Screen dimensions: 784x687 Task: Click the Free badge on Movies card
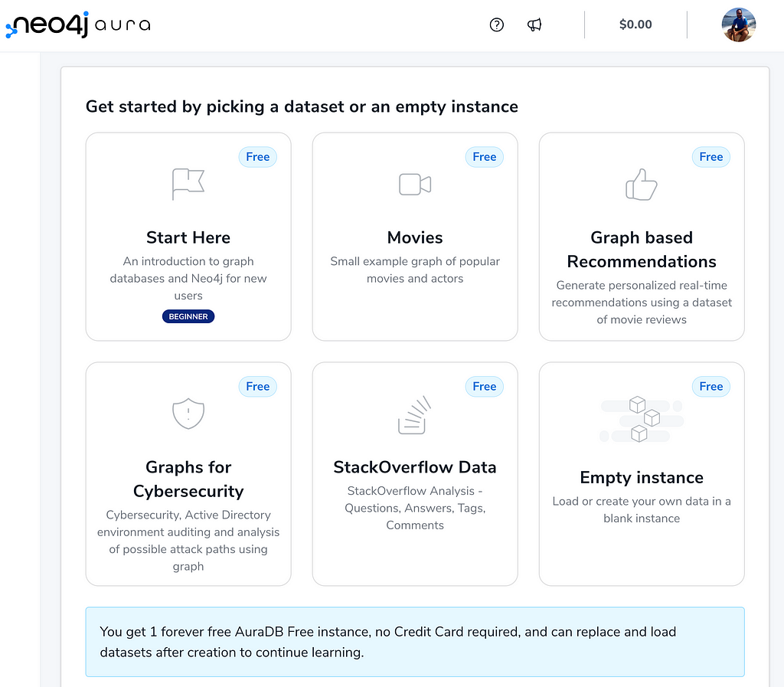(485, 157)
